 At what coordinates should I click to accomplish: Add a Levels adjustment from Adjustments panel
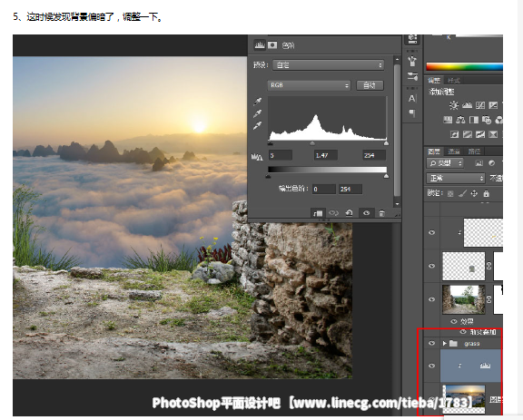pyautogui.click(x=467, y=105)
